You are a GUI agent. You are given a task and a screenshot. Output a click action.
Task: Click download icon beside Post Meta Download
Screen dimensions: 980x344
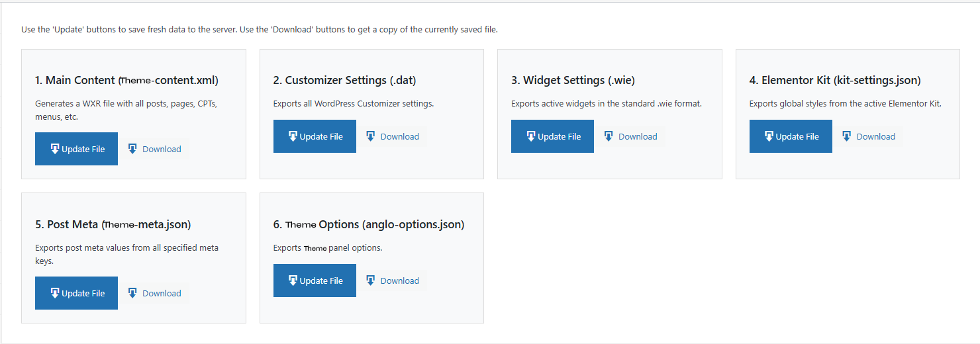(132, 293)
